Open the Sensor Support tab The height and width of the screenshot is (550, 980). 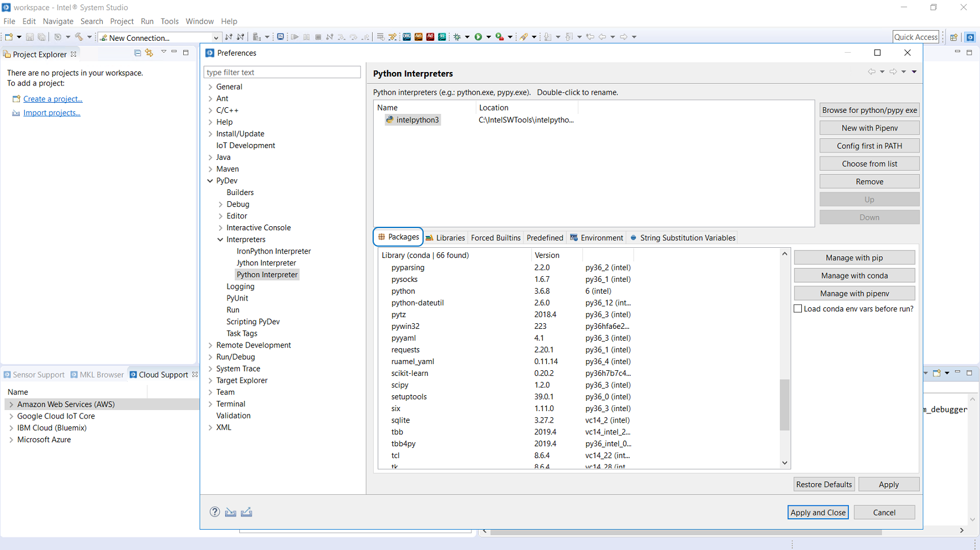pos(34,375)
